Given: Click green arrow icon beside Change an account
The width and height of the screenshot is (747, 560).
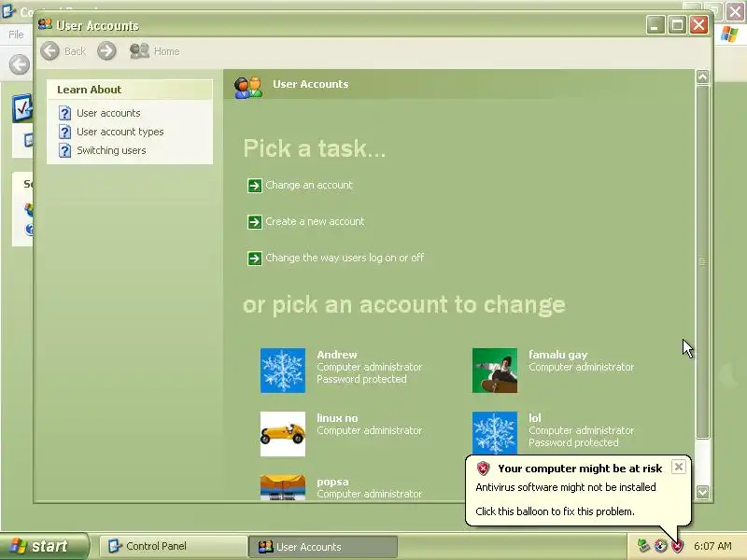Looking at the screenshot, I should tap(254, 186).
